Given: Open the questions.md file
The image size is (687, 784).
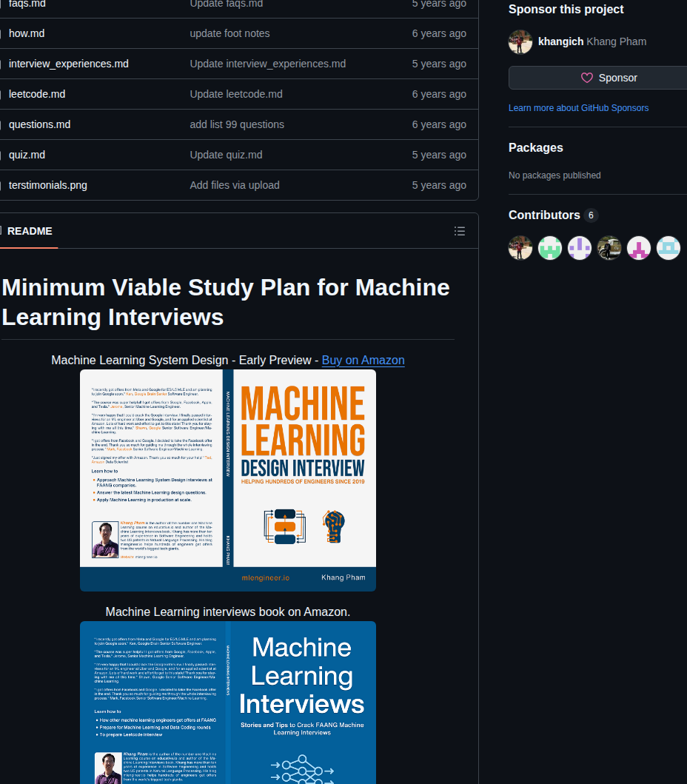Looking at the screenshot, I should pyautogui.click(x=39, y=124).
